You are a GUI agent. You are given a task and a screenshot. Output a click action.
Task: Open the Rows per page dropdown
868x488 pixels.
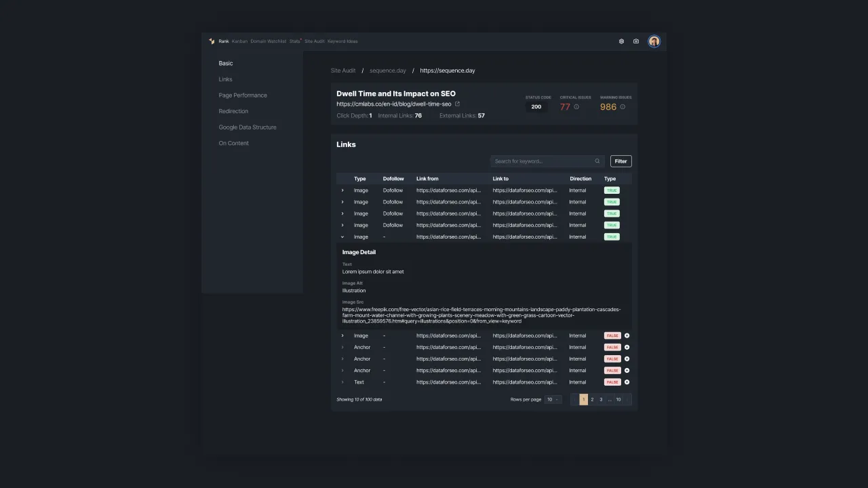click(553, 399)
